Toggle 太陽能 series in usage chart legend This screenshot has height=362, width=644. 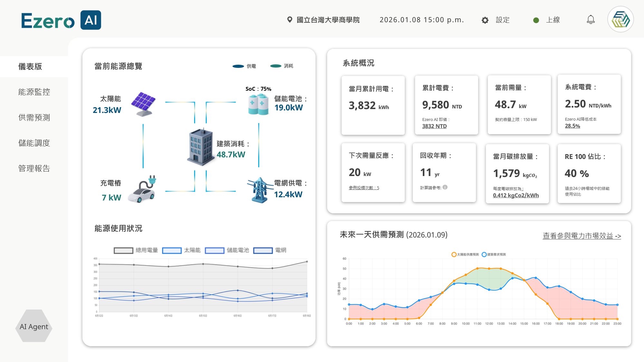click(x=172, y=250)
